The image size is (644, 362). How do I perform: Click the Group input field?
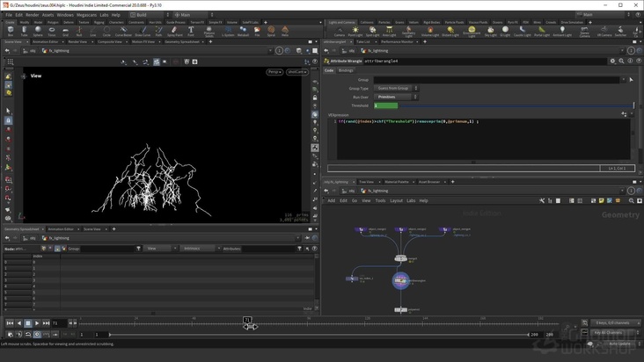[x=493, y=80]
